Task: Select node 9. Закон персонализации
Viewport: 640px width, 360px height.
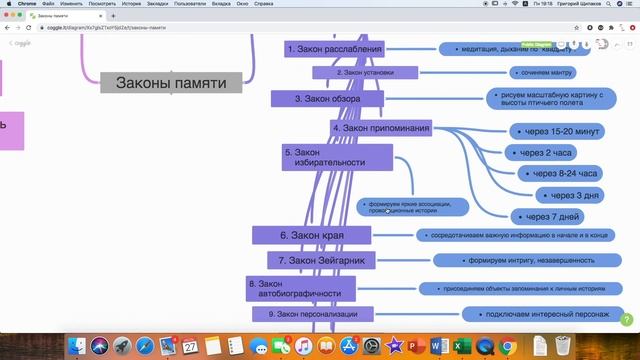Action: click(313, 314)
